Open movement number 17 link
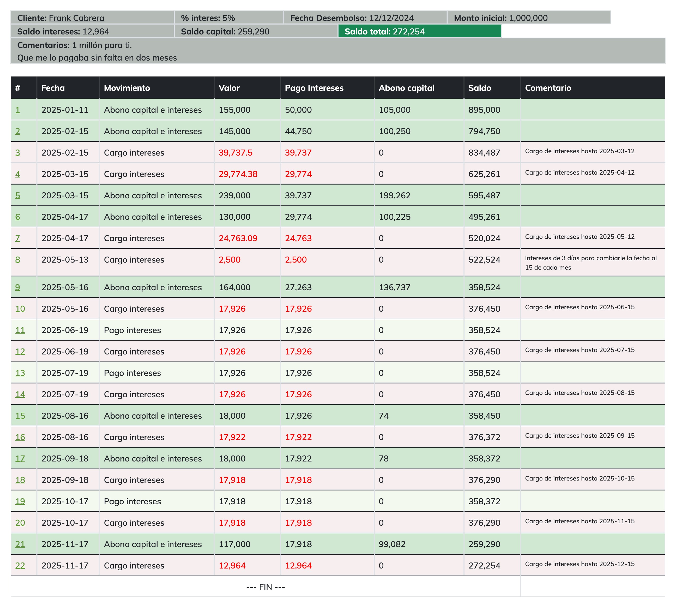 tap(20, 459)
